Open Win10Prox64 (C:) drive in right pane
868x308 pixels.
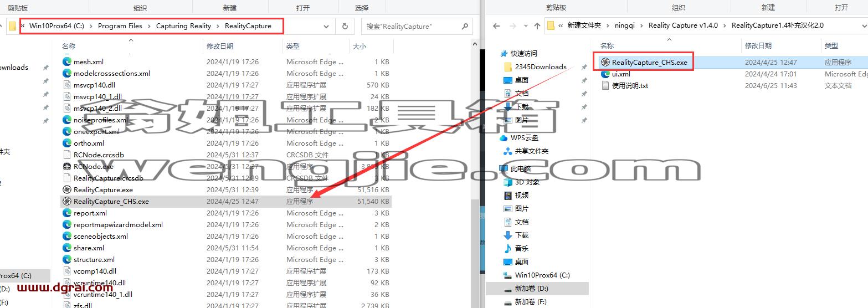point(542,275)
